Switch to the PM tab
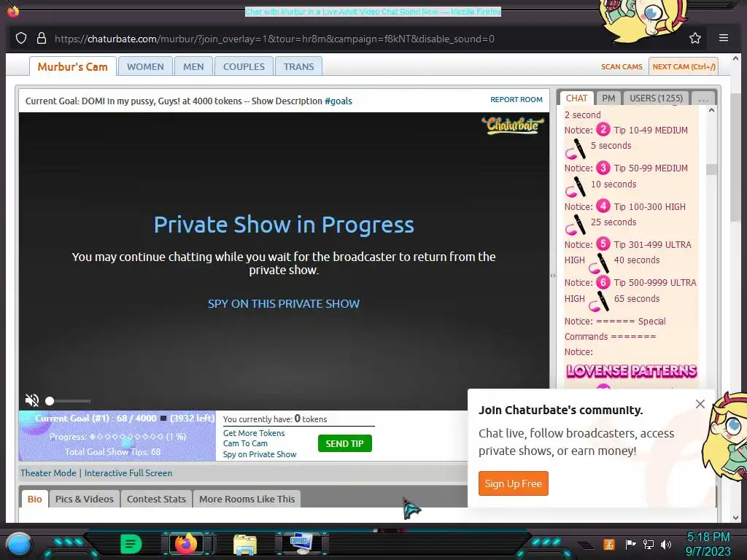Viewport: 747px width, 560px height. (x=608, y=98)
